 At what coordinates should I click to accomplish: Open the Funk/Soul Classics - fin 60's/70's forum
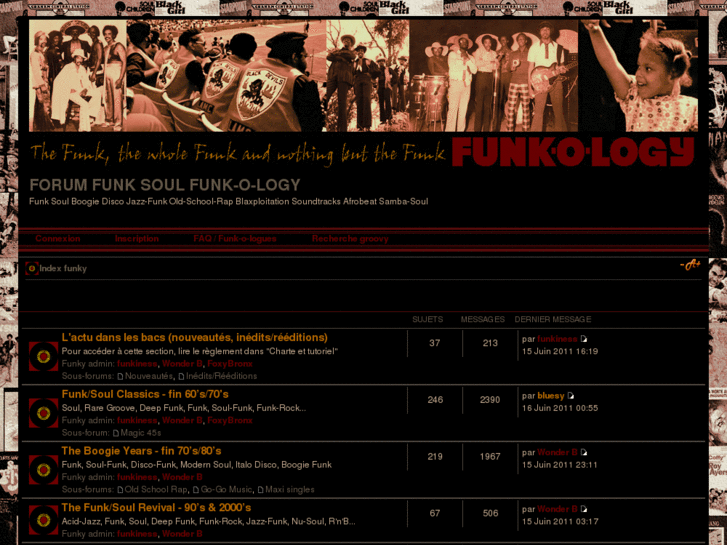(145, 394)
